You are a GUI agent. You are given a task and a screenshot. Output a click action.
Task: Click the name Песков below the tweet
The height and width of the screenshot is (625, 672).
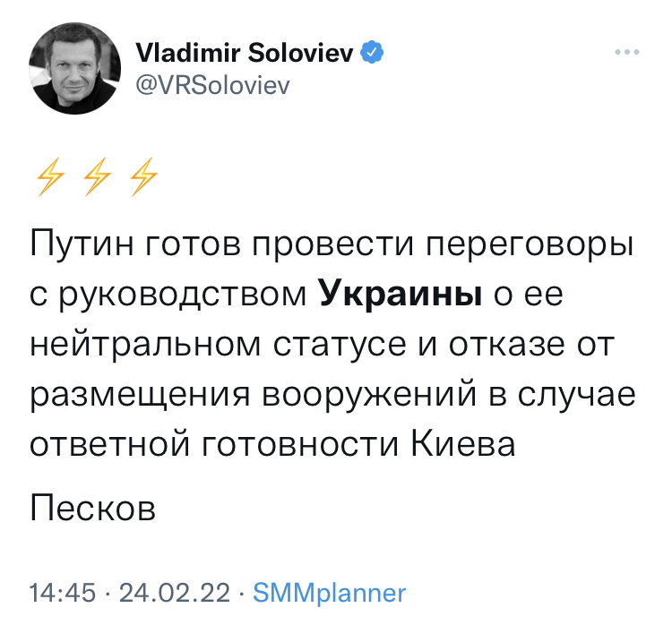point(92,508)
